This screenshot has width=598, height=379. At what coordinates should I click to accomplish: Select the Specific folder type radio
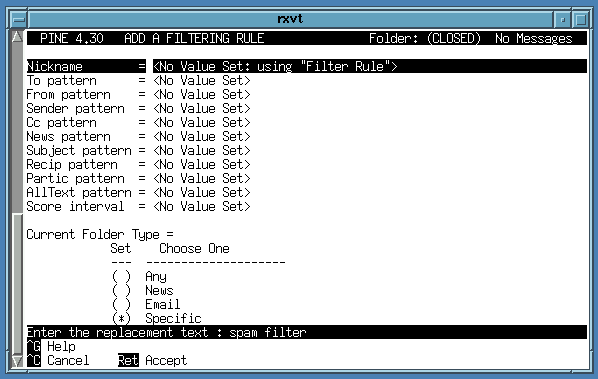121,318
